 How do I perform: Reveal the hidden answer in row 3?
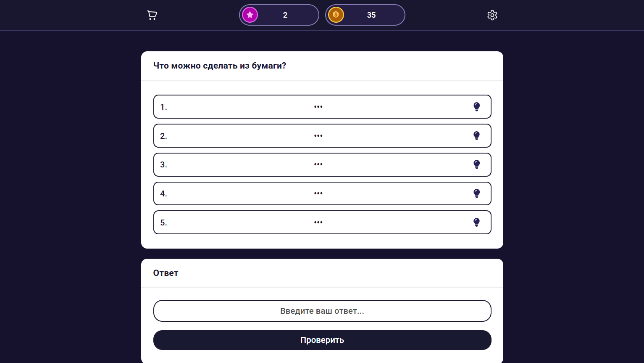[318, 164]
